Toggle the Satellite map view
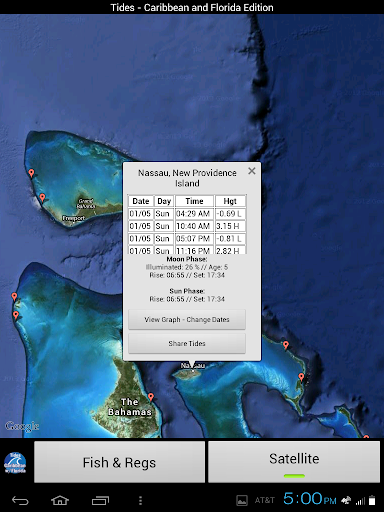 tap(294, 462)
